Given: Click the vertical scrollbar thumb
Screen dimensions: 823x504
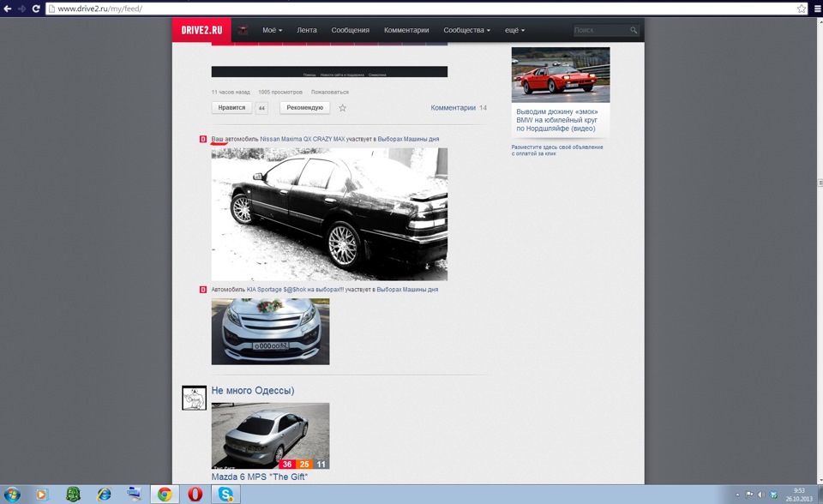Looking at the screenshot, I should pos(820,183).
